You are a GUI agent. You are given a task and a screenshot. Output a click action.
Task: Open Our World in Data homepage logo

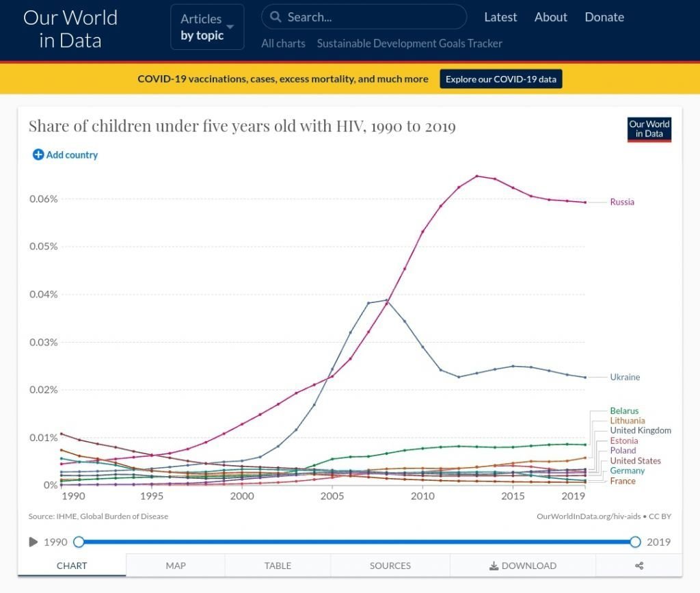pyautogui.click(x=70, y=29)
